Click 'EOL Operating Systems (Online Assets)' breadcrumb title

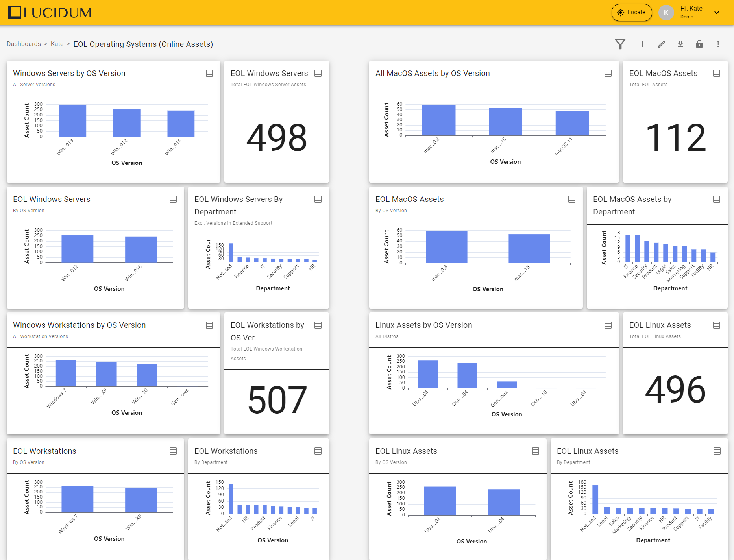pos(143,44)
